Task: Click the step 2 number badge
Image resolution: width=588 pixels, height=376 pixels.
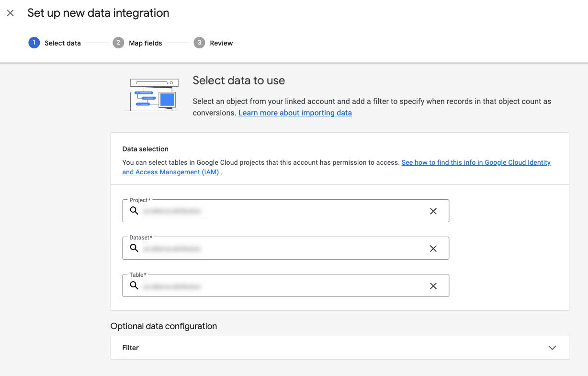Action: click(x=118, y=43)
